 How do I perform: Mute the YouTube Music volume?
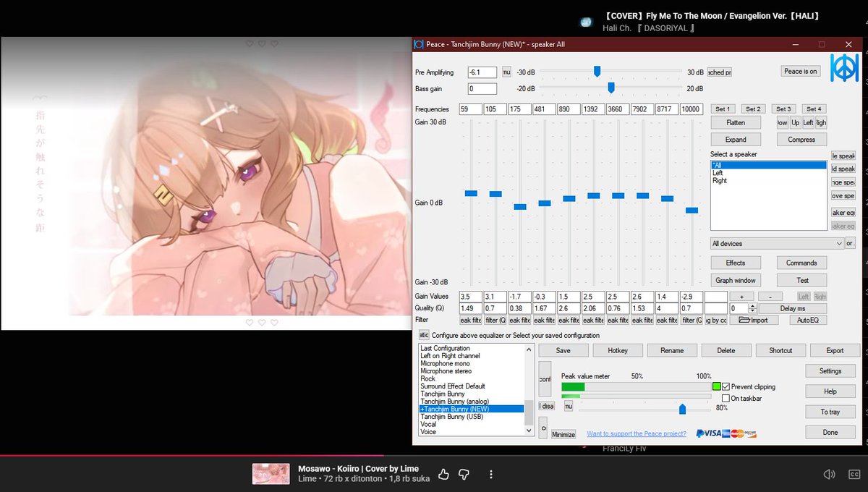click(x=830, y=474)
